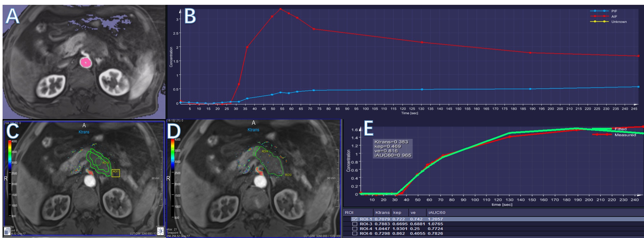644x238 pixels.
Task: Tick the ROI-4 checkbox
Action: pos(355,229)
